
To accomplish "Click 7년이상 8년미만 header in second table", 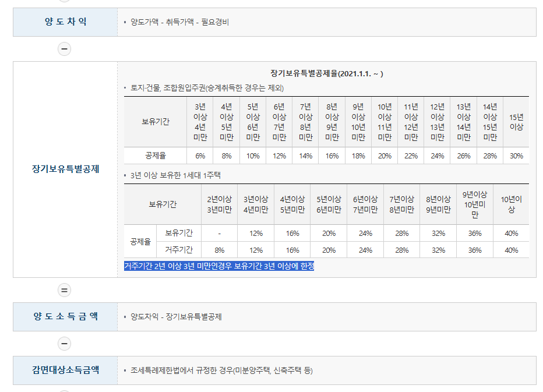I will 401,204.
